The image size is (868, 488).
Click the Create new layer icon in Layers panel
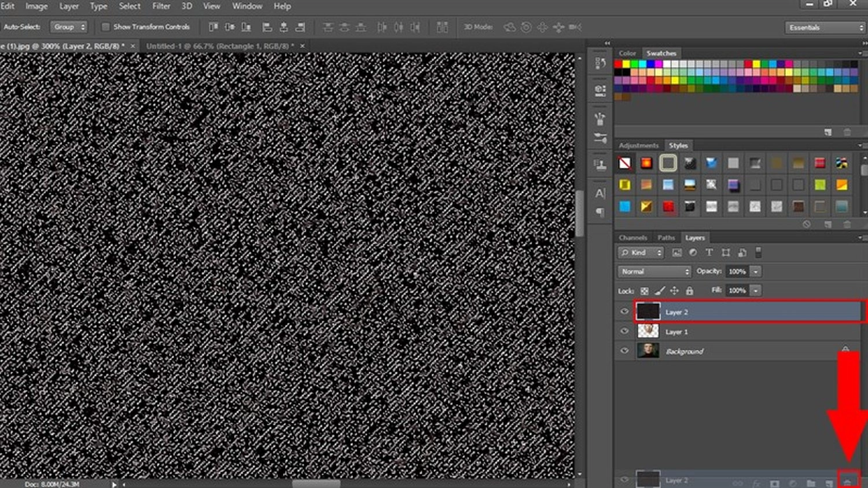click(x=829, y=483)
